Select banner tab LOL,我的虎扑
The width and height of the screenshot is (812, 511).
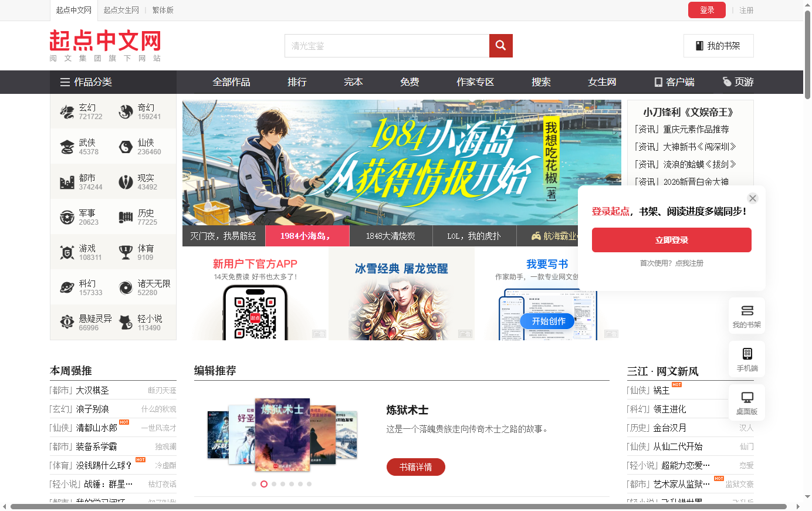pyautogui.click(x=474, y=236)
